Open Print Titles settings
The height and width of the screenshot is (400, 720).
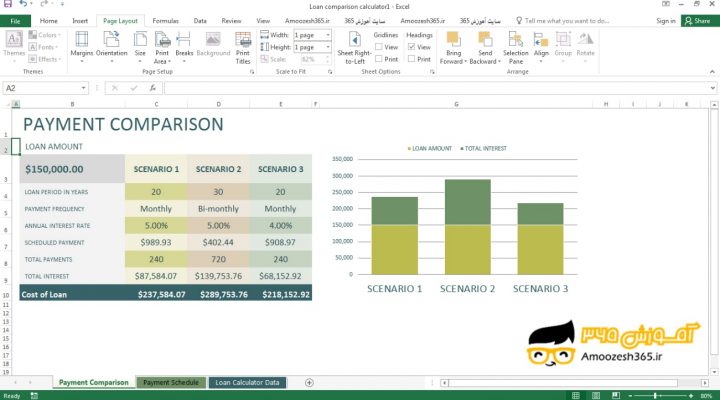pos(243,48)
